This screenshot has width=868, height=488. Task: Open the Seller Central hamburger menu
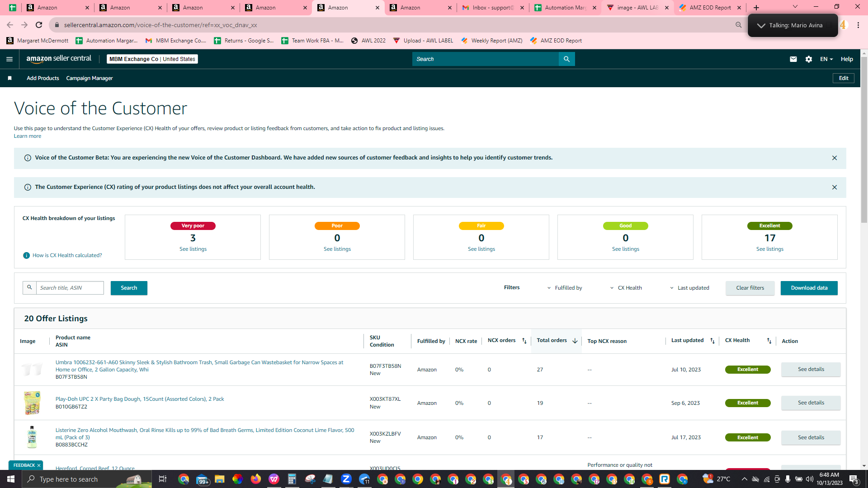9,59
